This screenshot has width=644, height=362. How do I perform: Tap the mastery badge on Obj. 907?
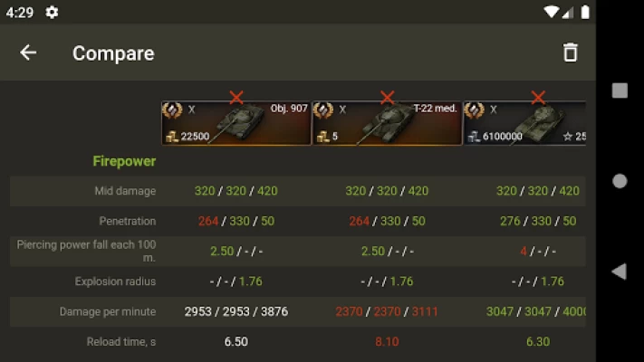coord(172,110)
